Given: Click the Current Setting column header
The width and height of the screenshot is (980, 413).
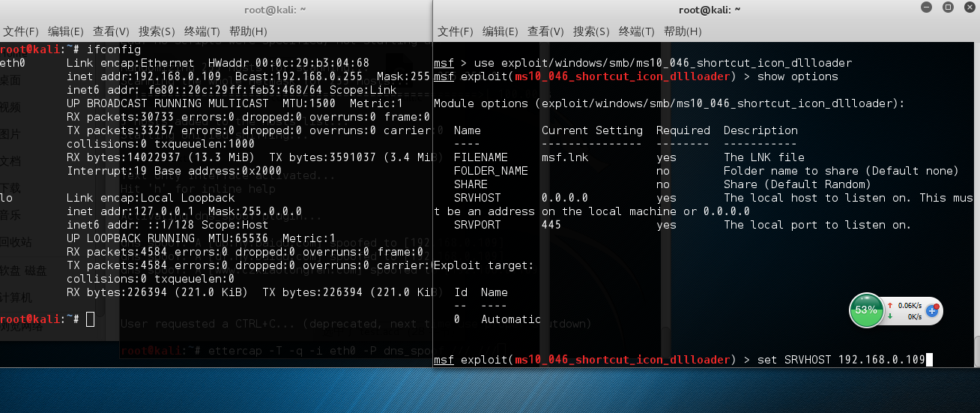Looking at the screenshot, I should pos(592,130).
